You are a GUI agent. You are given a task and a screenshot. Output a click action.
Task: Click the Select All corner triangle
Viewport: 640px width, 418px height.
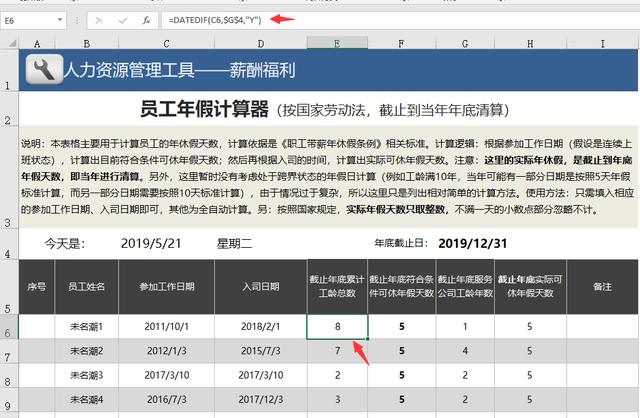point(9,43)
